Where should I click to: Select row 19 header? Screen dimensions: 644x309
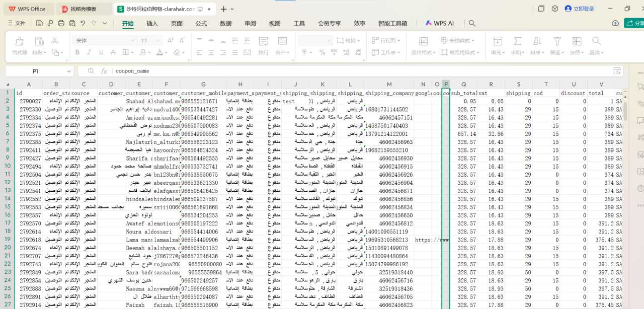coord(8,240)
